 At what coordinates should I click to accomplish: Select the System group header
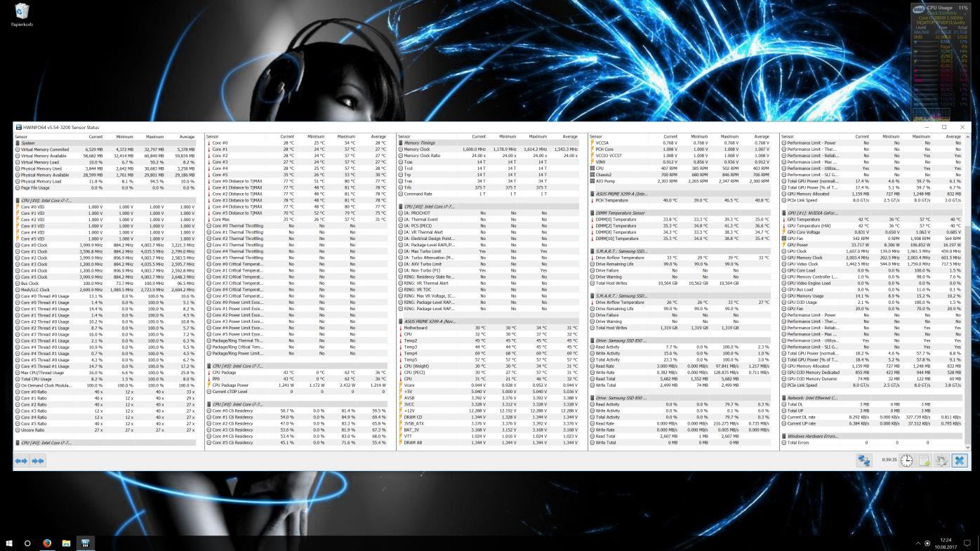click(x=105, y=143)
